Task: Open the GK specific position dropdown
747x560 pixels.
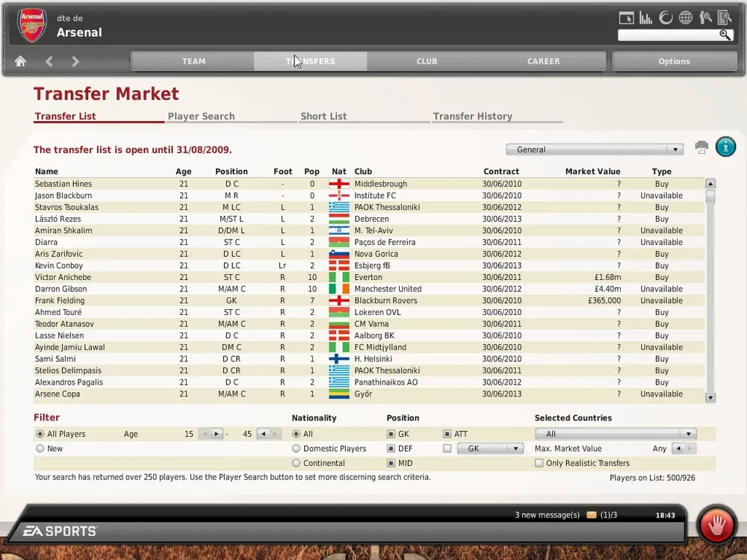Action: (490, 448)
